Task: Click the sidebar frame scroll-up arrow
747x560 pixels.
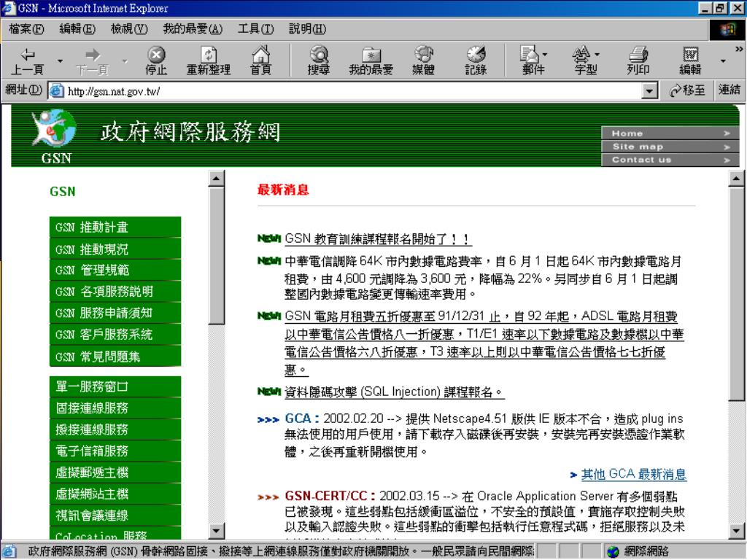Action: (216, 179)
